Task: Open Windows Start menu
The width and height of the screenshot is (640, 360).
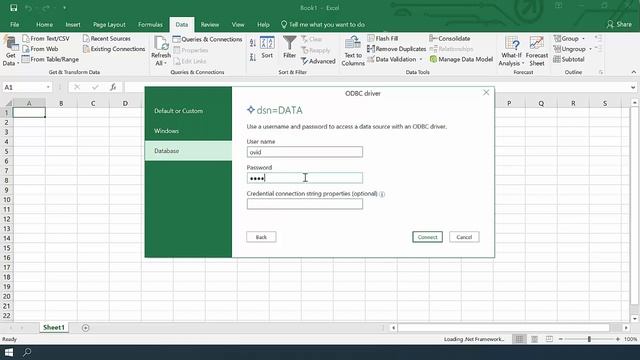Action: [x=9, y=352]
